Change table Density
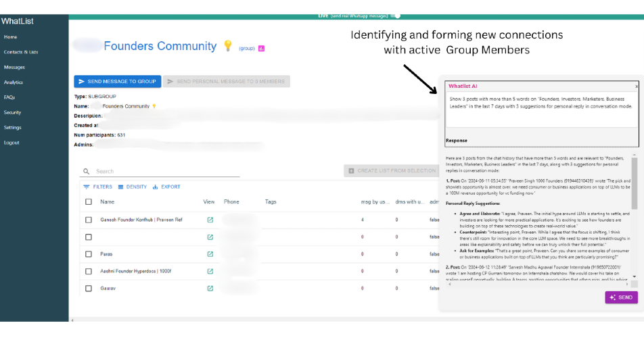The image size is (644, 338). 133,187
